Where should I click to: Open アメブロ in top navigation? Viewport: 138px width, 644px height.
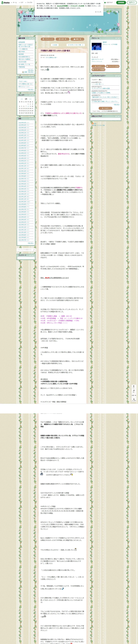pos(30,2)
